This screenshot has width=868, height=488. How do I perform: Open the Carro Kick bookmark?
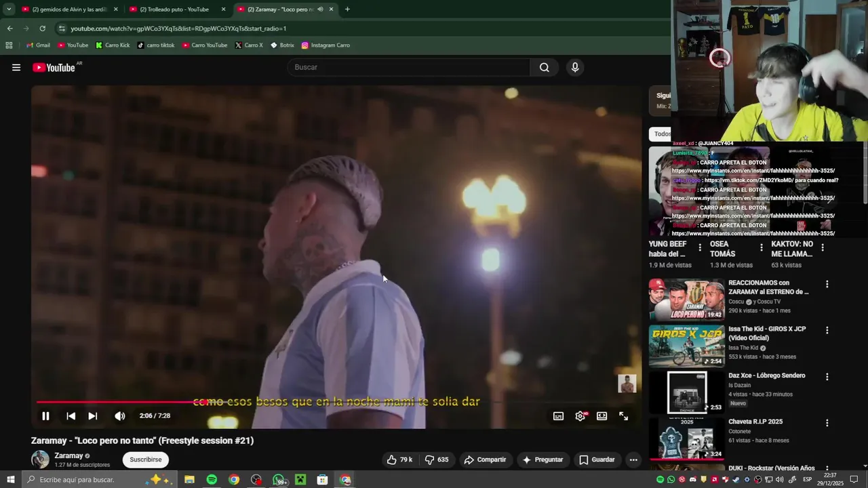[113, 45]
